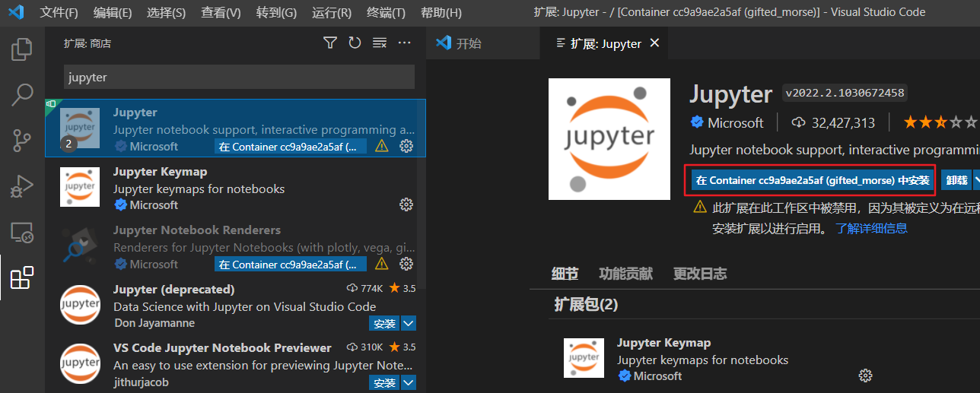Click version badge v2022.2.1030672458
The width and height of the screenshot is (980, 393).
click(x=845, y=93)
